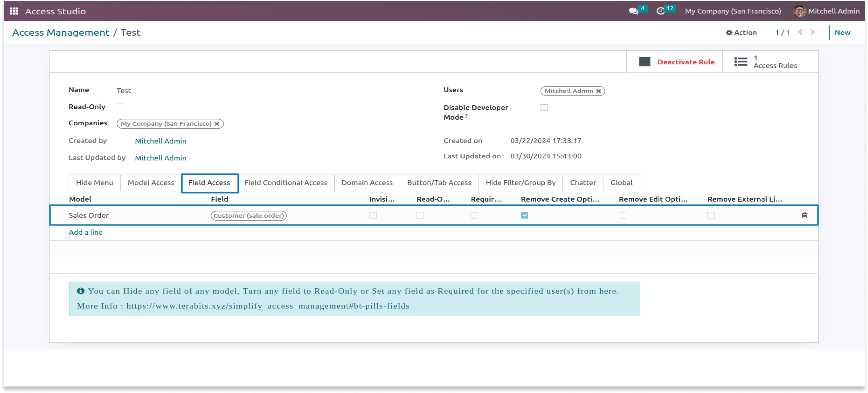Open the conversations chat bubble icon
868x393 pixels.
point(633,11)
